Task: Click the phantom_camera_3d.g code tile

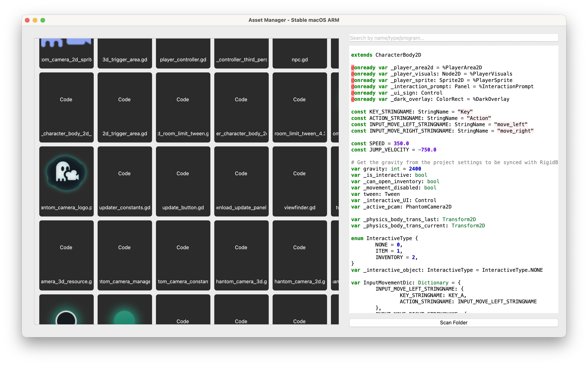Action: point(241,255)
